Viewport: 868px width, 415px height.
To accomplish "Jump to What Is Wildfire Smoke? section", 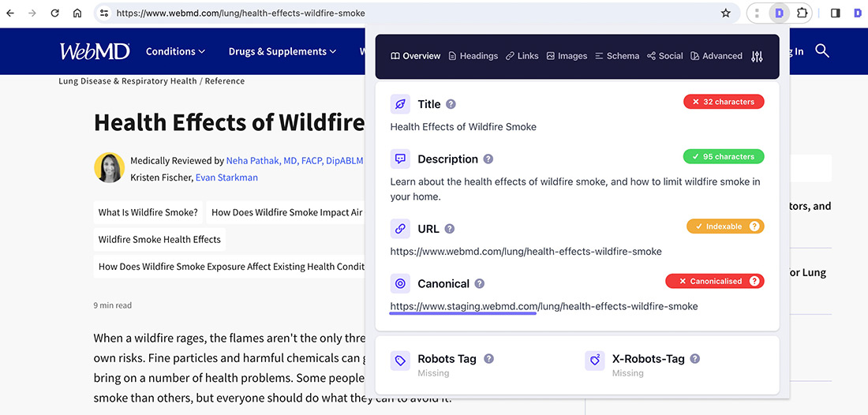I will (x=148, y=212).
